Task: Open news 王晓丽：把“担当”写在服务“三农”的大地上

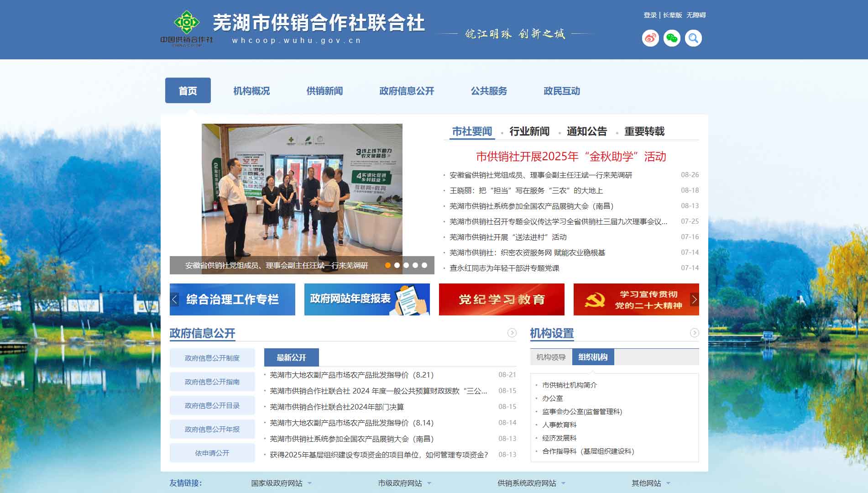Action: (526, 190)
